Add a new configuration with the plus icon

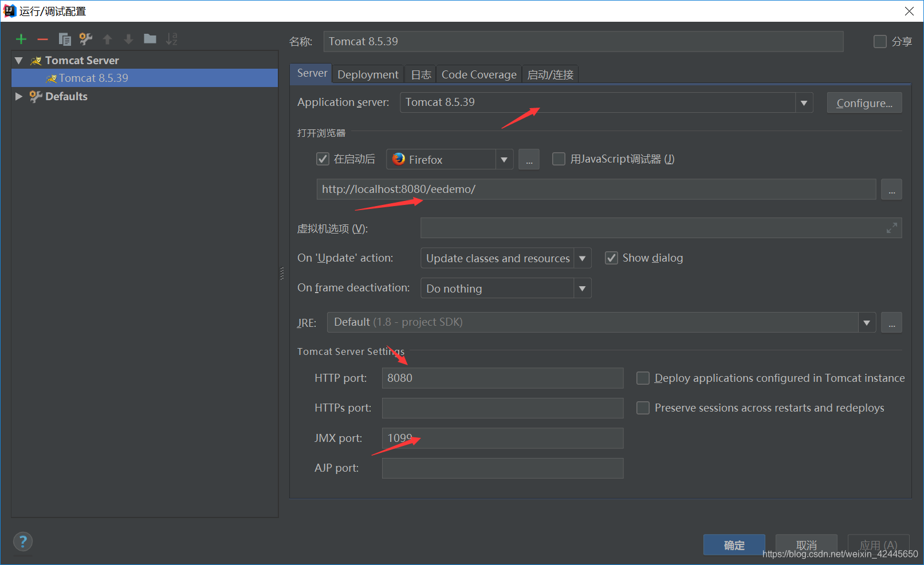click(x=21, y=39)
